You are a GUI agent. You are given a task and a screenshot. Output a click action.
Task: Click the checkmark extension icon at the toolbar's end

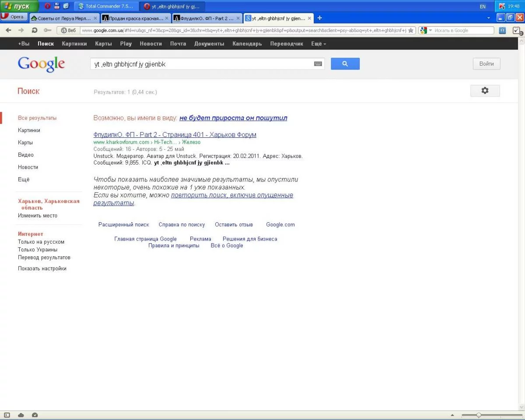(x=516, y=30)
